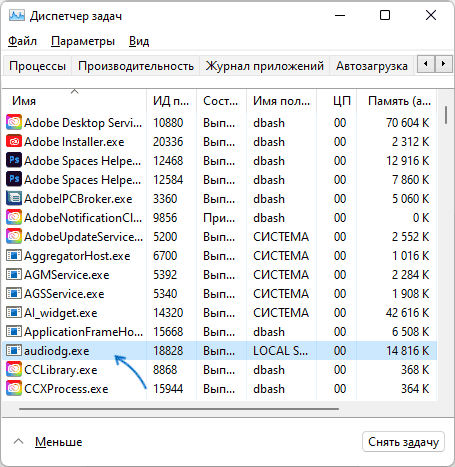
Task: Click the ApplicationFrameHo... icon
Action: [14, 332]
